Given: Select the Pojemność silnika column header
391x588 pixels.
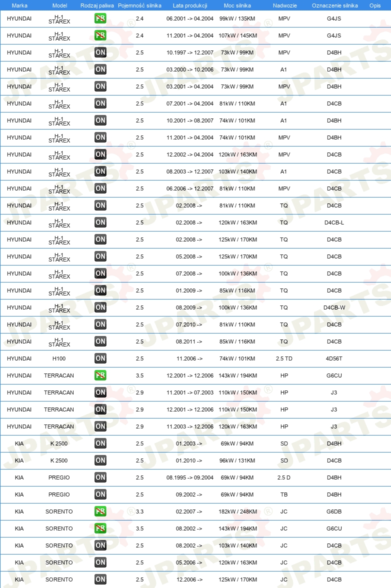Looking at the screenshot, I should pyautogui.click(x=139, y=5).
